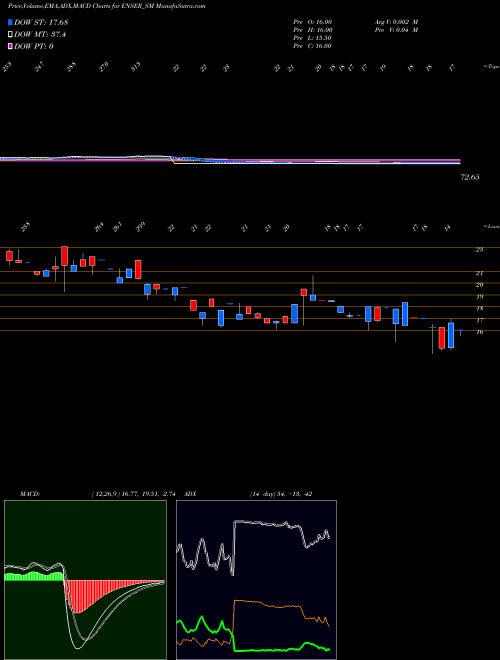Image resolution: width=500 pixels, height=660 pixels.
Task: Select the 'DOW MT: 37.4' legend text
Action: coord(40,35)
